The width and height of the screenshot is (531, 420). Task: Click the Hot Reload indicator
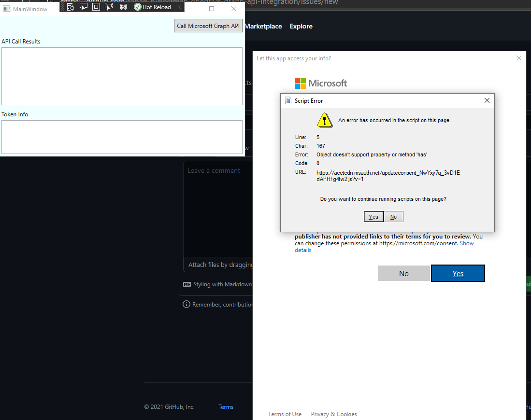tap(152, 7)
